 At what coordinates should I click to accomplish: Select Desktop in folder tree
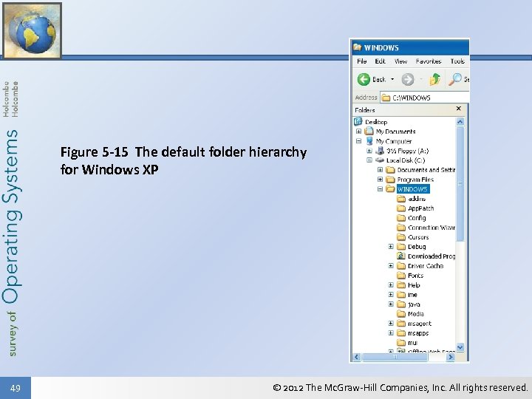pyautogui.click(x=376, y=122)
